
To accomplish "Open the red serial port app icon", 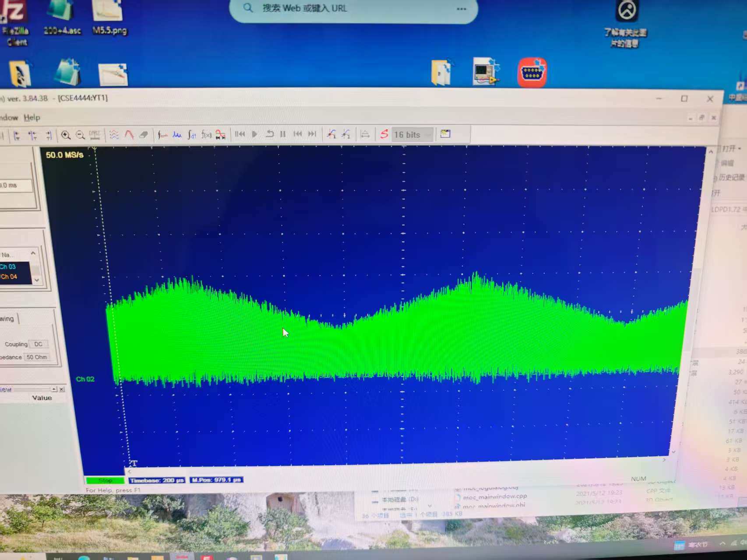I will (532, 72).
